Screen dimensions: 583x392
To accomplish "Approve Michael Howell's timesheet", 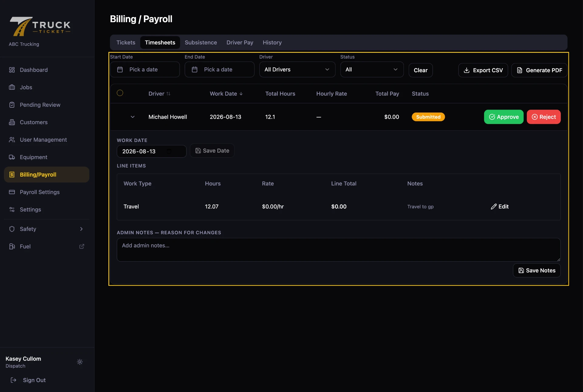I will tap(504, 117).
